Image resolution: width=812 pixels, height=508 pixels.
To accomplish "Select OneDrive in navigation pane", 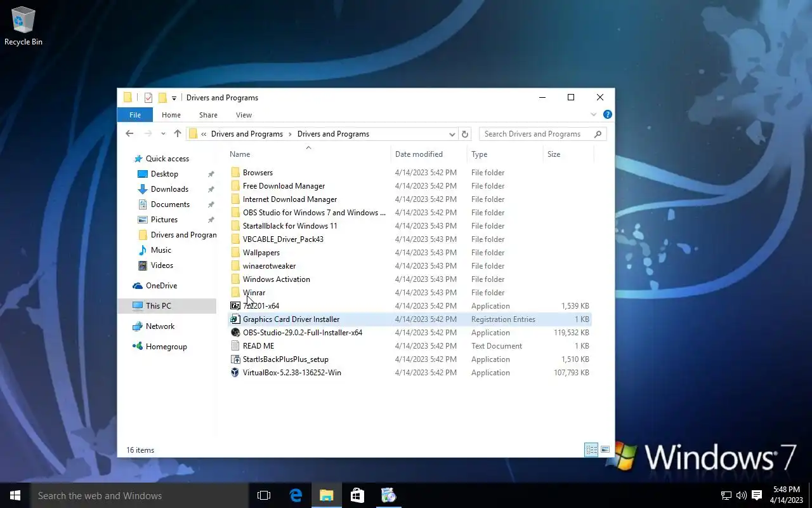I will [x=162, y=286].
